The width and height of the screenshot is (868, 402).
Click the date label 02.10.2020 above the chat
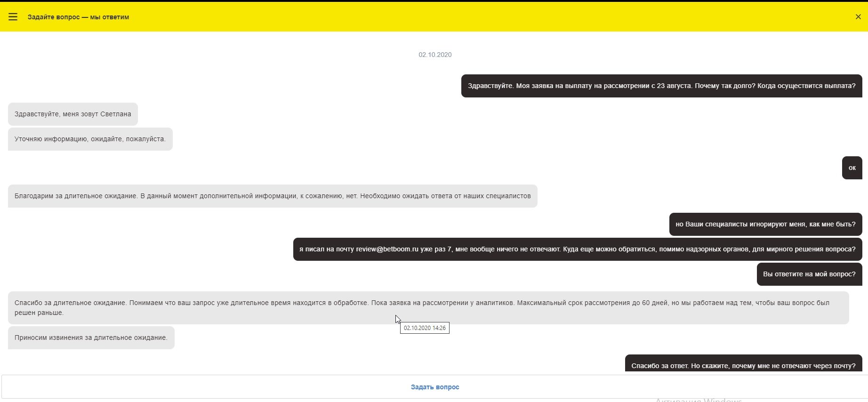435,55
